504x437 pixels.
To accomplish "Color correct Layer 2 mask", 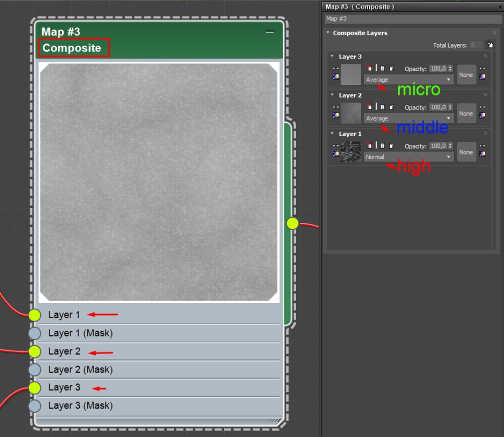I will click(x=482, y=115).
